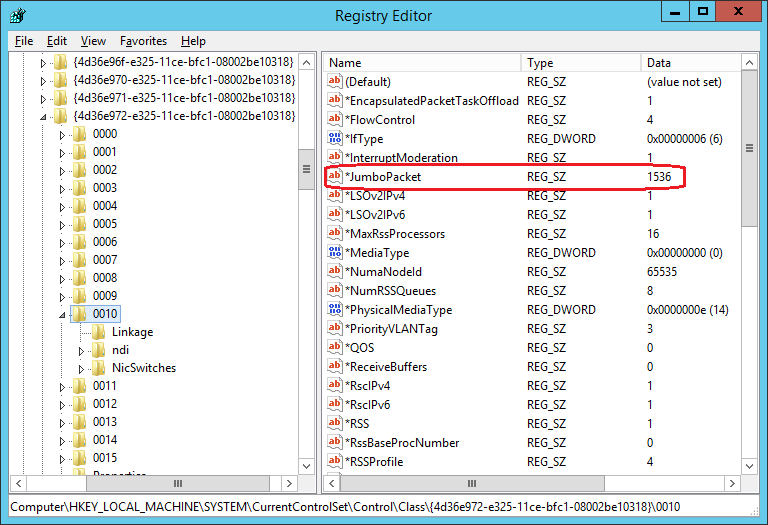Image resolution: width=768 pixels, height=525 pixels.
Task: Select the *FlowControl value entry
Action: point(380,120)
